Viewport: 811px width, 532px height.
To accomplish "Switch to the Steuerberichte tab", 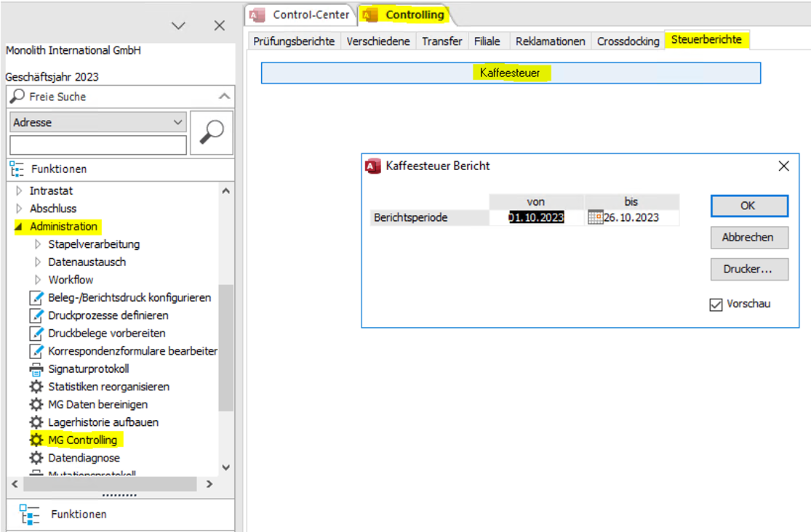I will [706, 41].
